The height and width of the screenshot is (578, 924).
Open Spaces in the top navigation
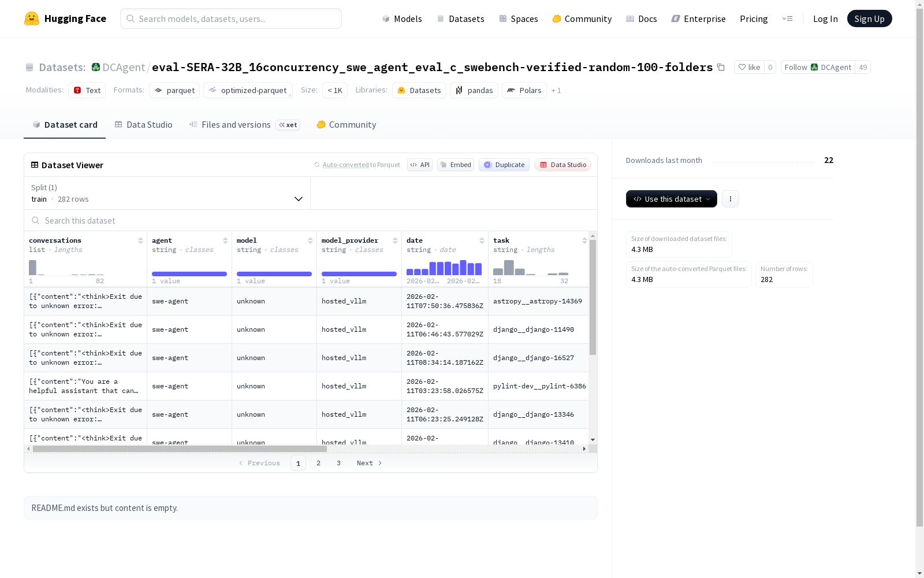[519, 18]
